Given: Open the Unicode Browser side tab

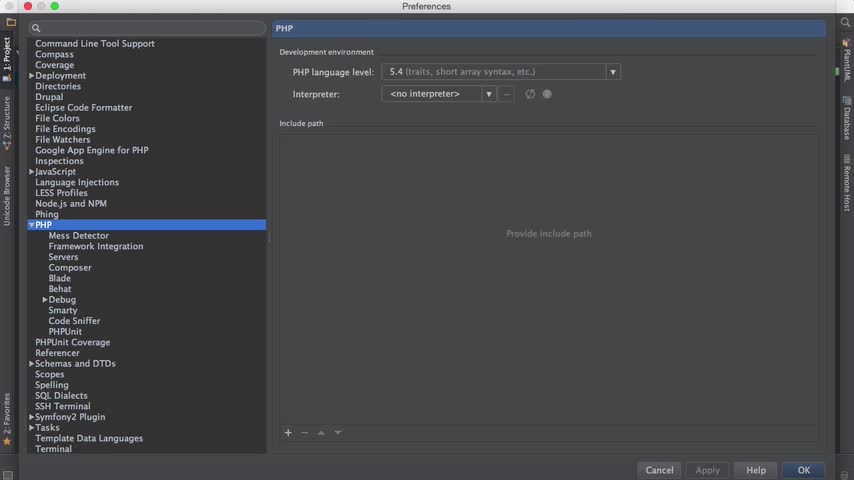Looking at the screenshot, I should [x=7, y=196].
